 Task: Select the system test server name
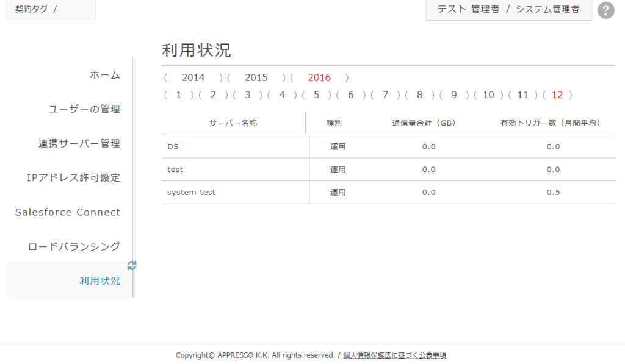(191, 192)
